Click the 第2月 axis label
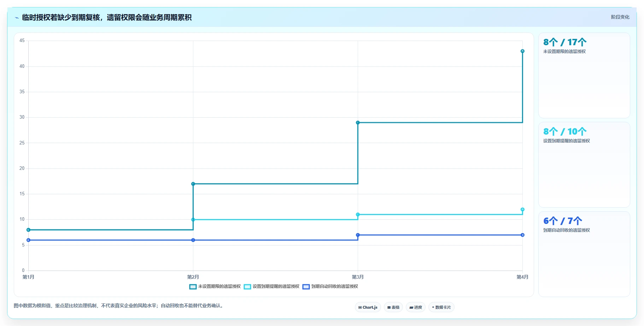Viewport: 644px width, 326px height. (x=193, y=277)
